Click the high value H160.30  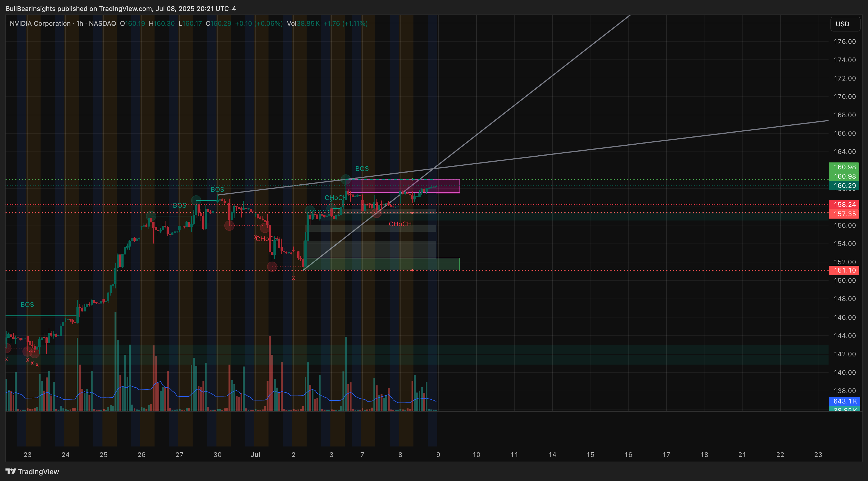(162, 24)
